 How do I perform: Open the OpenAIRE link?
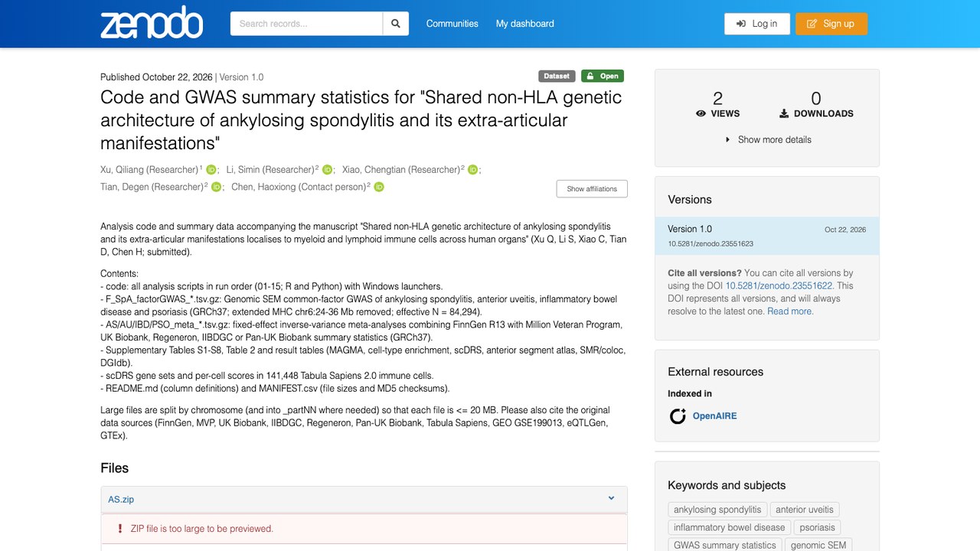click(714, 416)
